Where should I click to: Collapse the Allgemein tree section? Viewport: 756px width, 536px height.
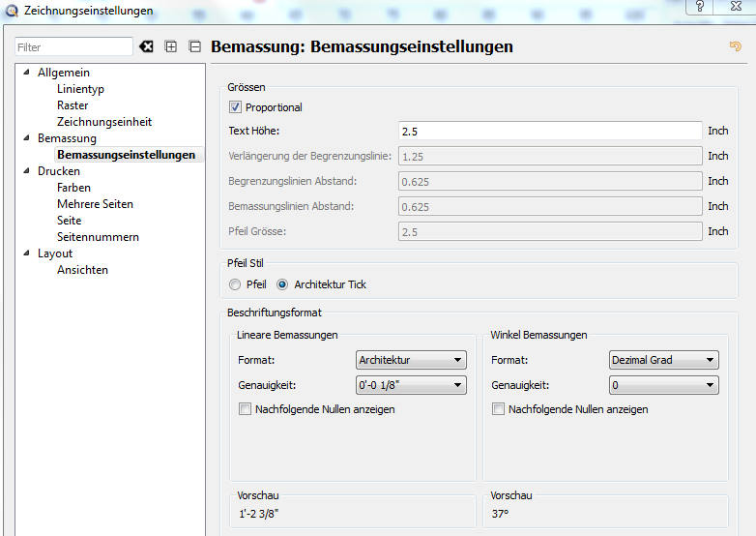click(27, 73)
